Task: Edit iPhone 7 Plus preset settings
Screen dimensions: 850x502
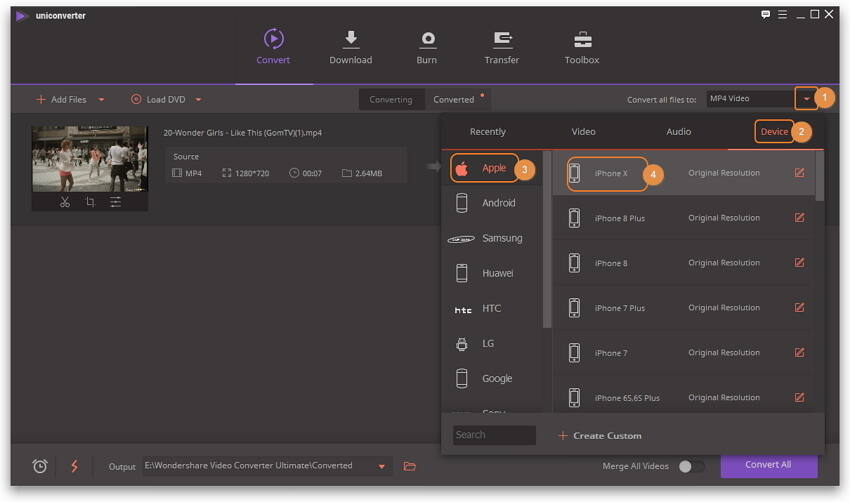Action: point(800,307)
